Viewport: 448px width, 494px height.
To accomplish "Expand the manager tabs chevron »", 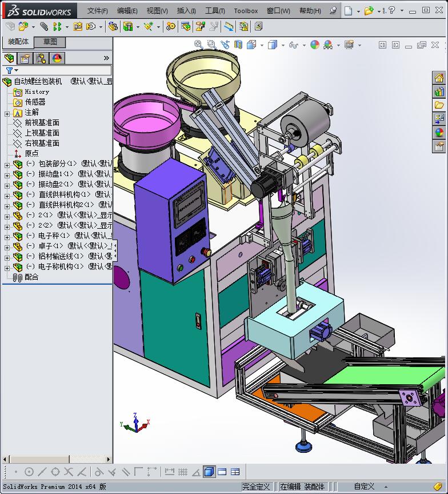I will click(106, 58).
